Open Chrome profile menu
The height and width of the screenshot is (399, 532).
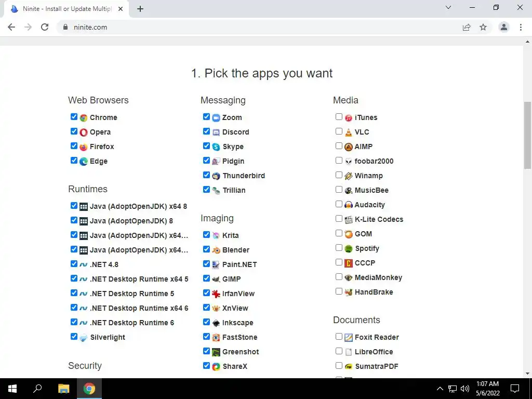504,27
